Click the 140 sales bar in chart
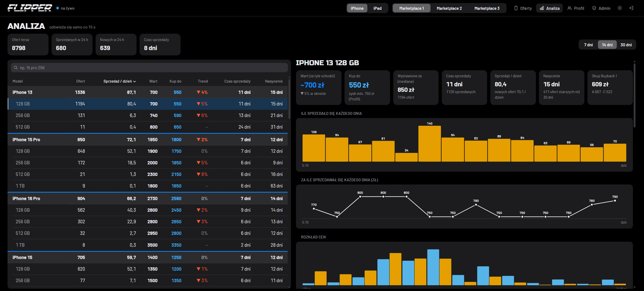The height and width of the screenshot is (291, 644). pyautogui.click(x=430, y=143)
